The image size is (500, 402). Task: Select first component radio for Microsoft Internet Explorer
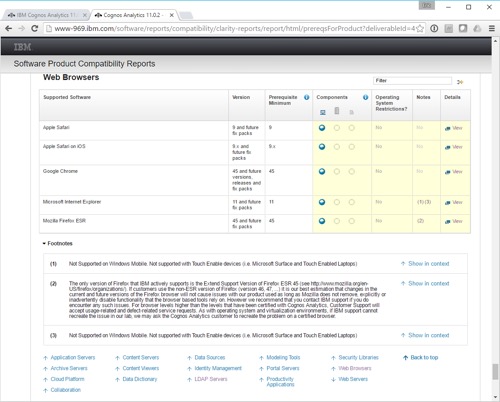[x=322, y=202]
